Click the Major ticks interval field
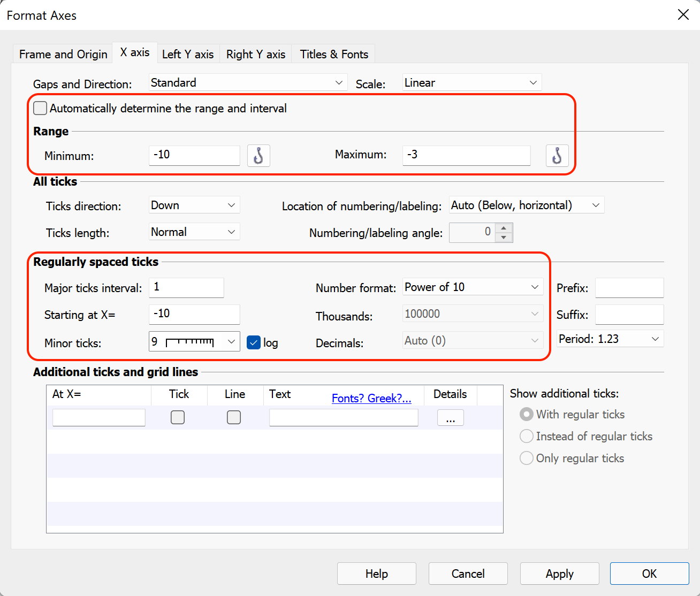700x596 pixels. point(186,288)
